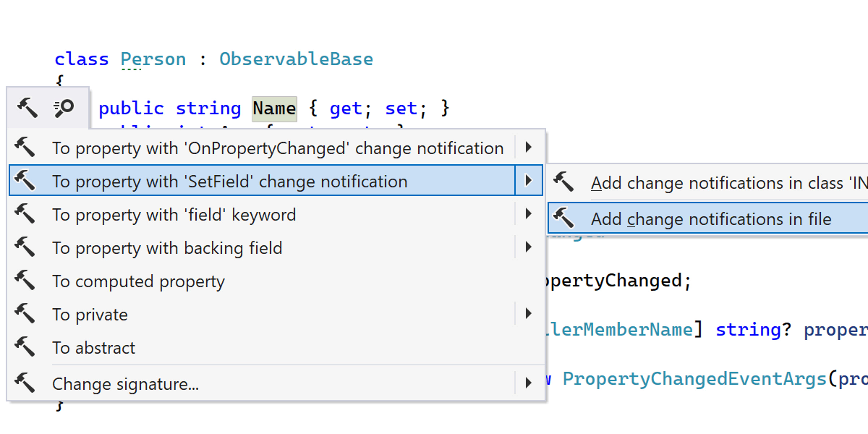This screenshot has width=868, height=434.
Task: Click the search actions magnifier icon
Action: click(64, 109)
